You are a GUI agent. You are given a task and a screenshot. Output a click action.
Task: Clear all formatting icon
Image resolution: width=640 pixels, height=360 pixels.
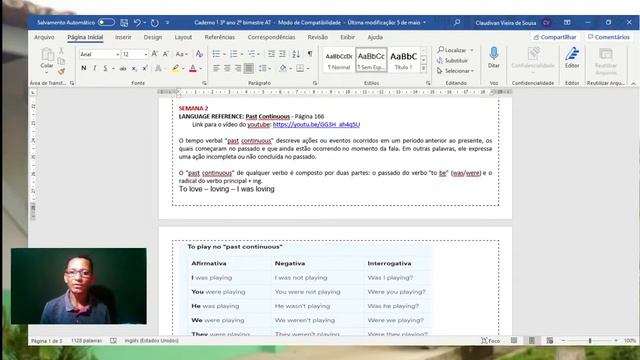(x=199, y=54)
